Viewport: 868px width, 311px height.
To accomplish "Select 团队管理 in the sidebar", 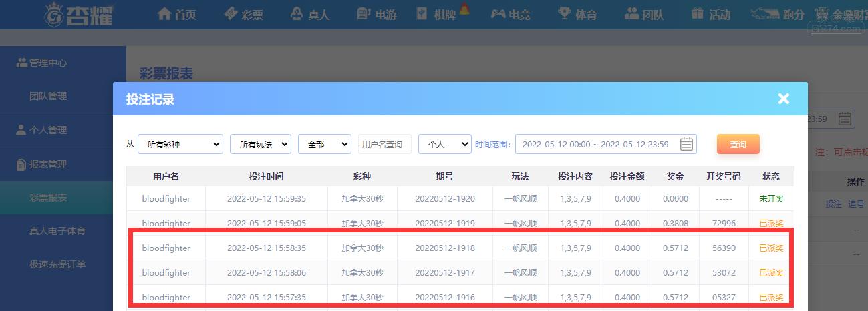I will [x=48, y=96].
